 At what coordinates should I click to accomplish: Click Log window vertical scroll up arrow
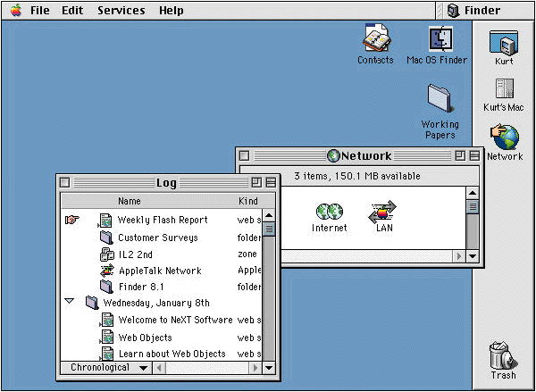269,215
